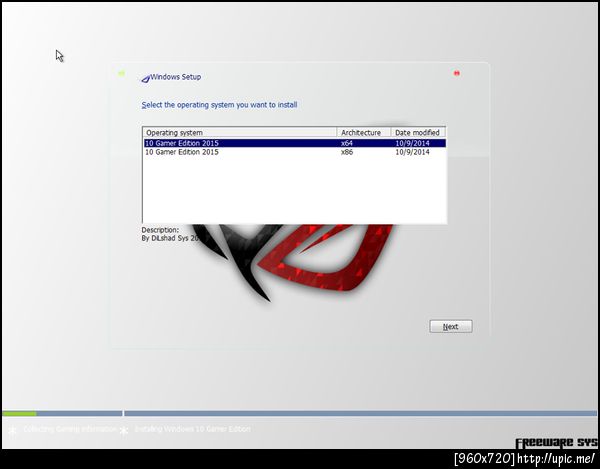Click the 'Windows Setup' title text
The image size is (600, 469).
pyautogui.click(x=176, y=77)
